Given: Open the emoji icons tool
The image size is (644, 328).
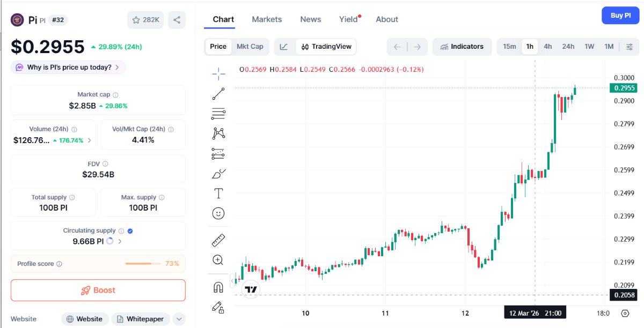Looking at the screenshot, I should [x=218, y=213].
